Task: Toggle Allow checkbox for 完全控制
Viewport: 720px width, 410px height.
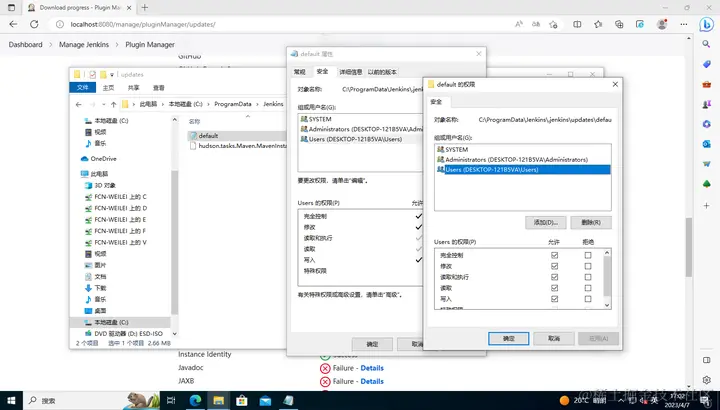Action: tap(554, 255)
